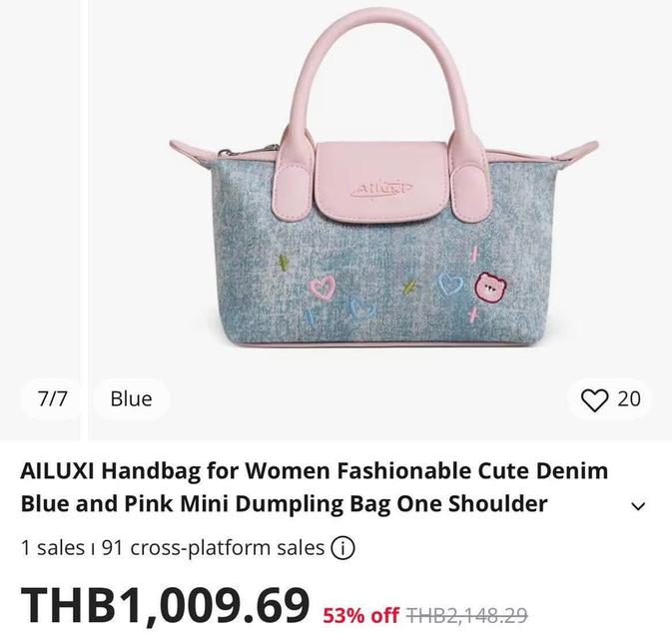Tap the pink heart embroidery on the bag
The width and height of the screenshot is (672, 639).
click(323, 287)
